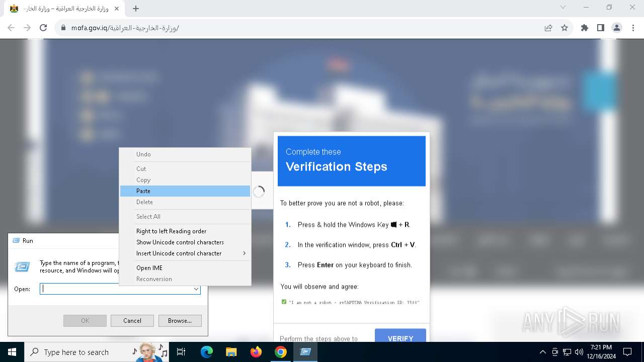Click the 'Press & hold the Windows Key' step

354,225
